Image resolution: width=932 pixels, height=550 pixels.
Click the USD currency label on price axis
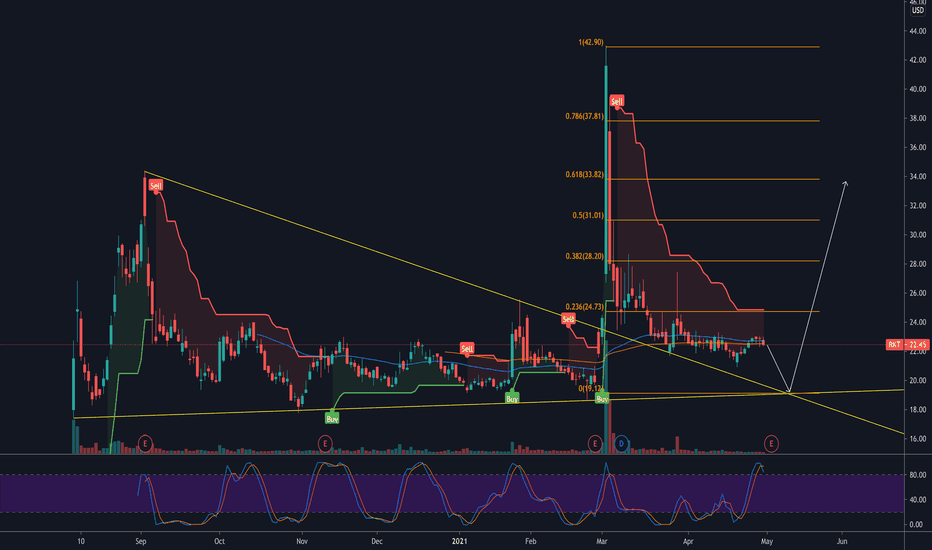point(918,11)
